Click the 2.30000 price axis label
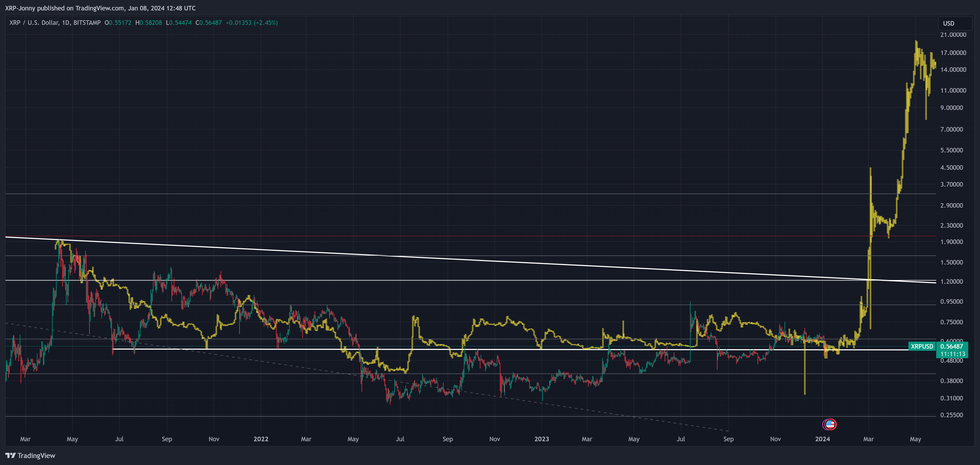 [951, 226]
